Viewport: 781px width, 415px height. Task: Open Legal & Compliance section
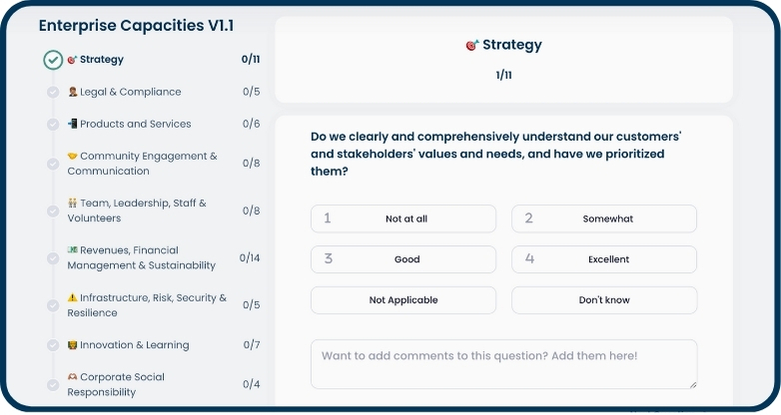point(130,92)
